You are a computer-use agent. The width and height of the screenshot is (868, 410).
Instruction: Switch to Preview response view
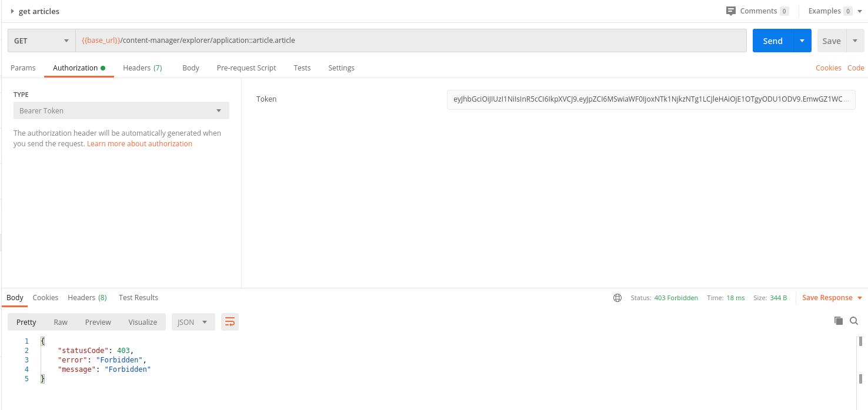pyautogui.click(x=98, y=322)
